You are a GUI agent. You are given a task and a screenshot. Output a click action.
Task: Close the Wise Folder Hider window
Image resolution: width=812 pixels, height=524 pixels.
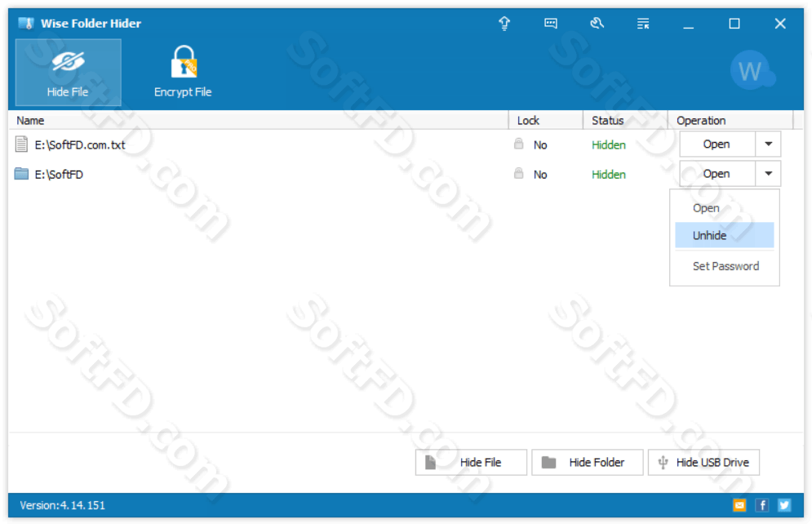pos(780,24)
